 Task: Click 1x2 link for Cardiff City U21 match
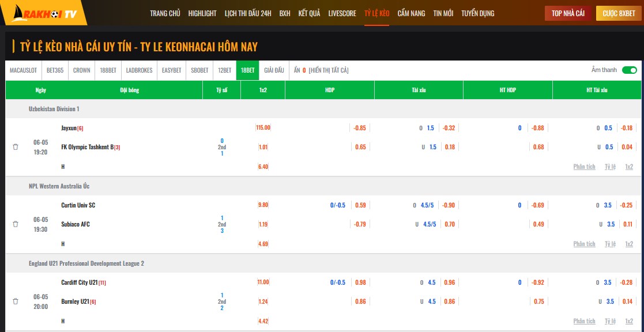[629, 321]
